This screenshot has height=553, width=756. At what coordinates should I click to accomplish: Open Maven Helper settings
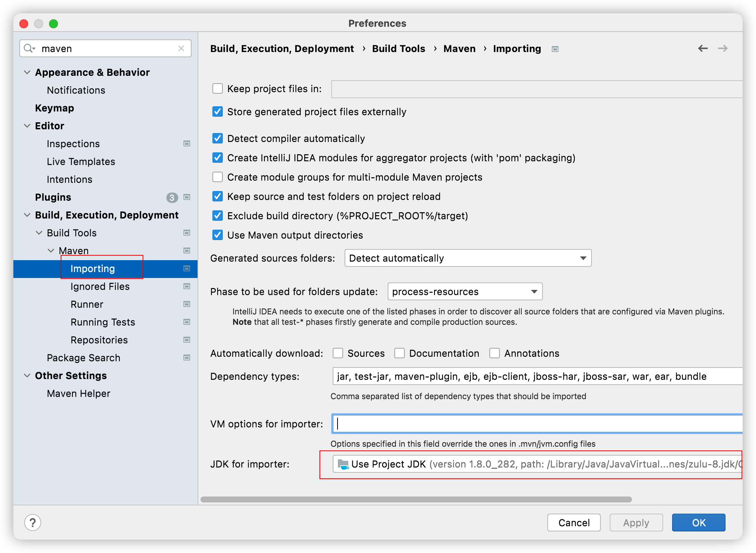pyautogui.click(x=78, y=393)
